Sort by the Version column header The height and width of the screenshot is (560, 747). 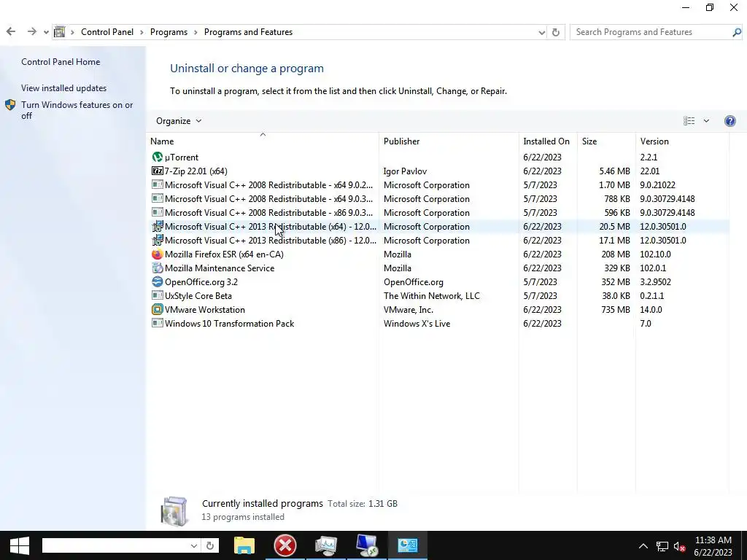click(682, 141)
